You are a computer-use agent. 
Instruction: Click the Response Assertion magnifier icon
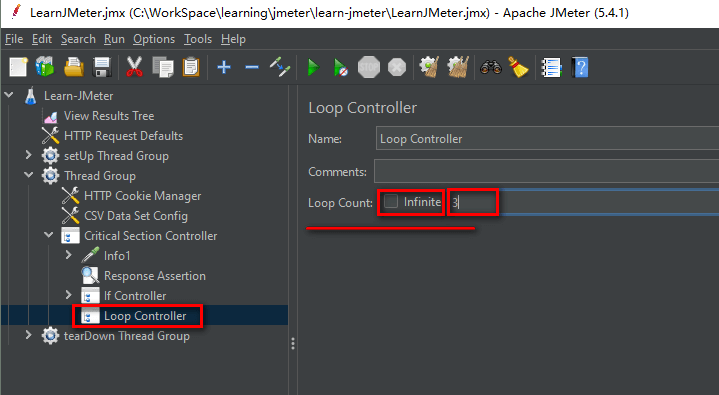click(x=90, y=276)
